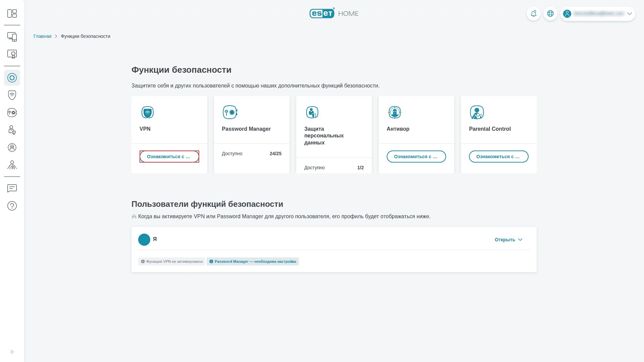Open the feedback chat sidebar icon
The image size is (644, 362).
(12, 188)
